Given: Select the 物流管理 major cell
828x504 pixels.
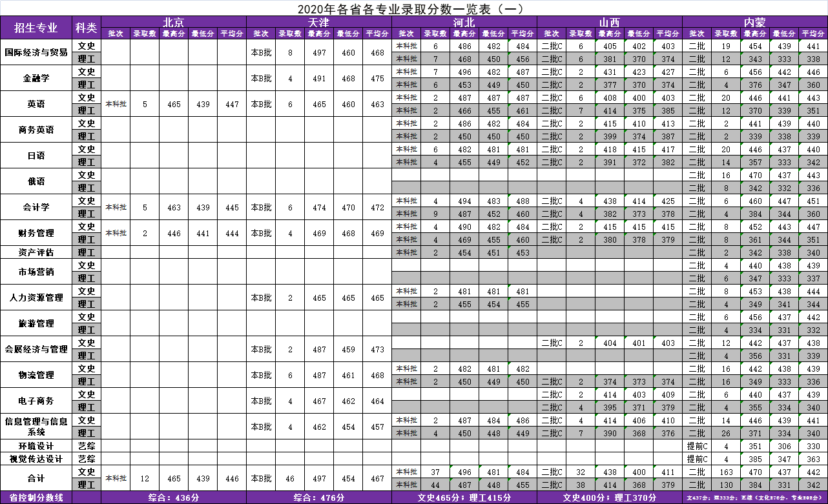Looking at the screenshot, I should point(36,375).
